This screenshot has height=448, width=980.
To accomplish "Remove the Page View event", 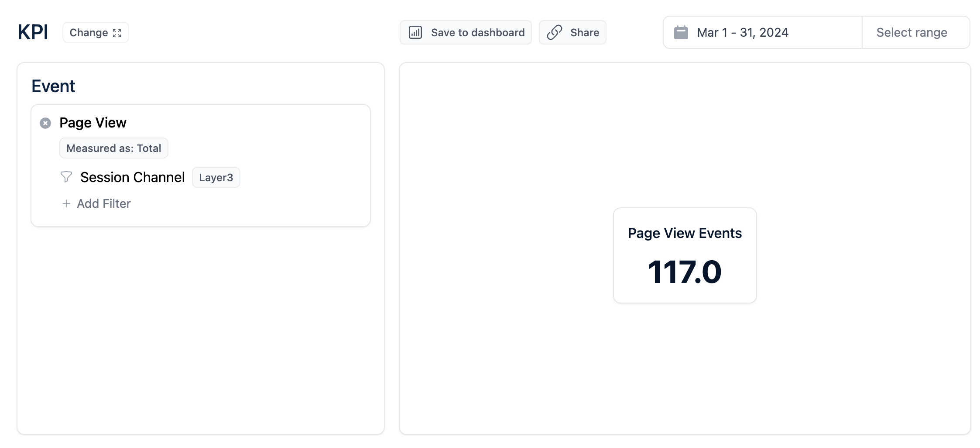I will (x=45, y=123).
